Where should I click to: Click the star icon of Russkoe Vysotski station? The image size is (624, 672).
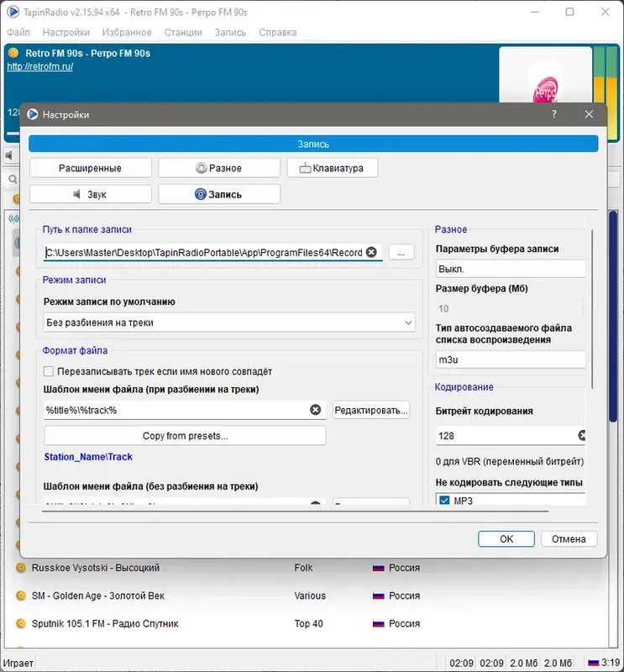point(20,568)
